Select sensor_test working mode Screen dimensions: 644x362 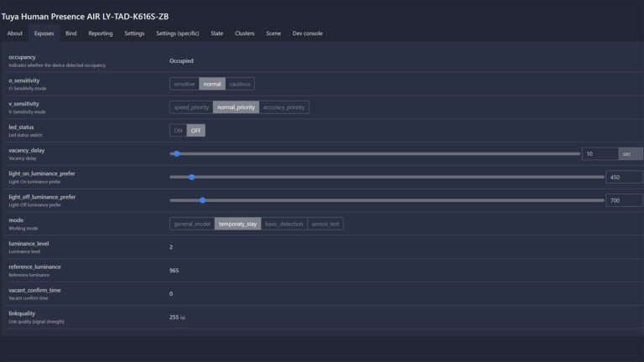tap(325, 224)
